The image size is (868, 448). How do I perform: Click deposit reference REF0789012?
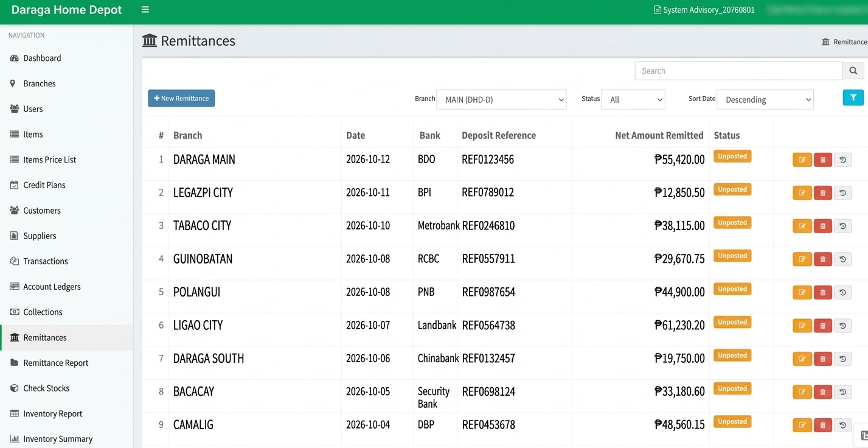point(488,192)
